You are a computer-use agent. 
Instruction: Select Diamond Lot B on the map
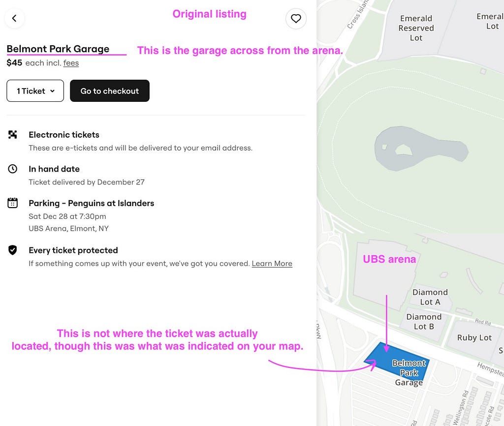pyautogui.click(x=424, y=322)
